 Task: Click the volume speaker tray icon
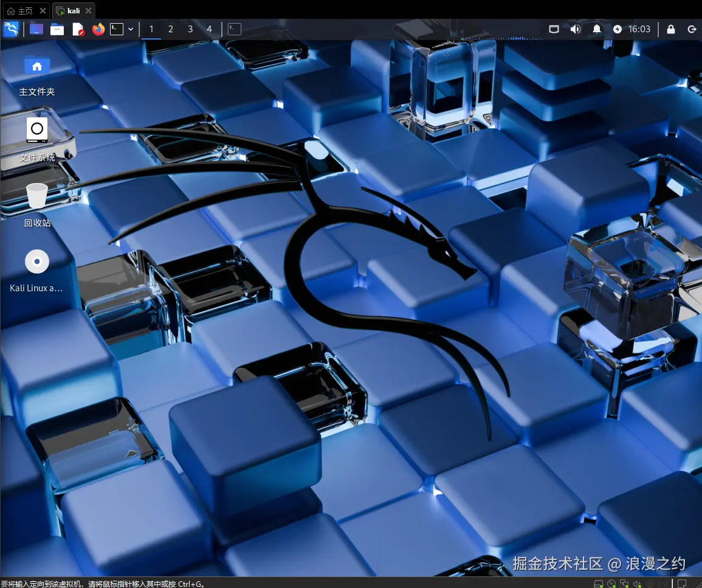click(576, 29)
